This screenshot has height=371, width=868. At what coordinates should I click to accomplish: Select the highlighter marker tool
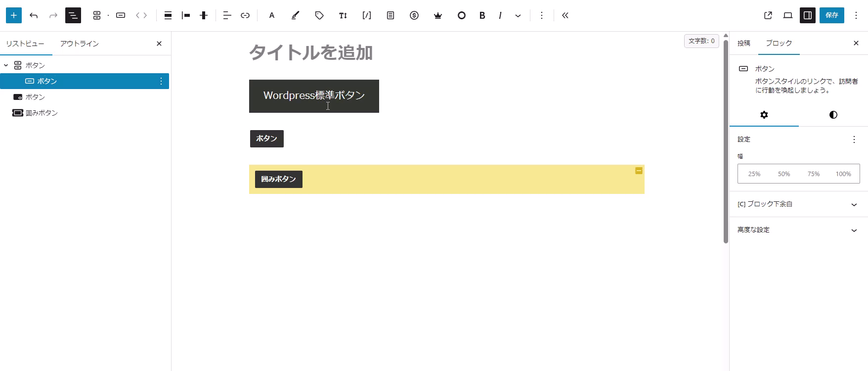tap(295, 15)
